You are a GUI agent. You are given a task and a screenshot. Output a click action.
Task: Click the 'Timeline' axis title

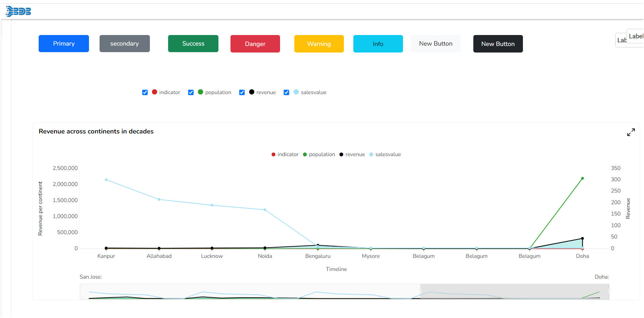[336, 269]
